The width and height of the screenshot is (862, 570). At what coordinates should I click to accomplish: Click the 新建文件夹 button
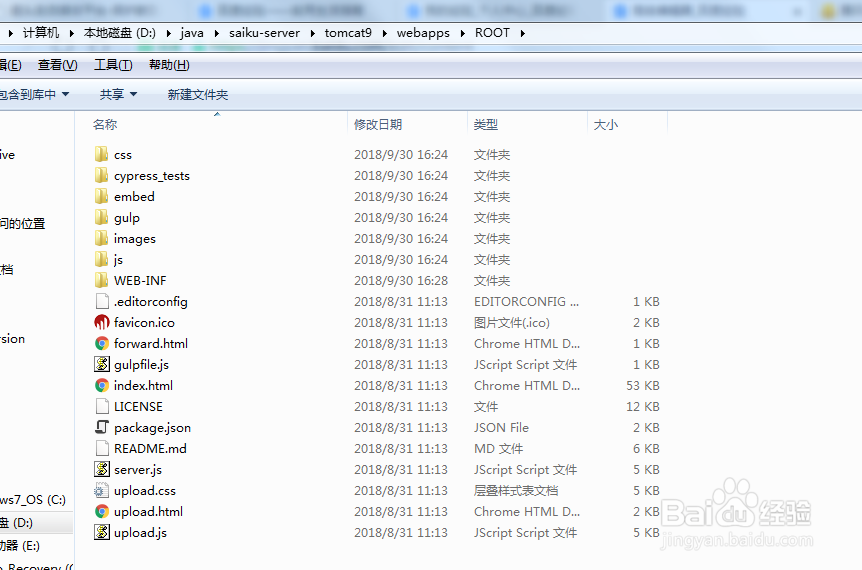tap(198, 95)
